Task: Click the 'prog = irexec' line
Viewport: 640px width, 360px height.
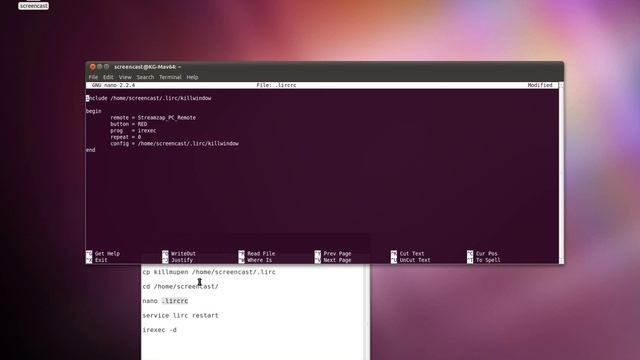Action: pyautogui.click(x=133, y=131)
